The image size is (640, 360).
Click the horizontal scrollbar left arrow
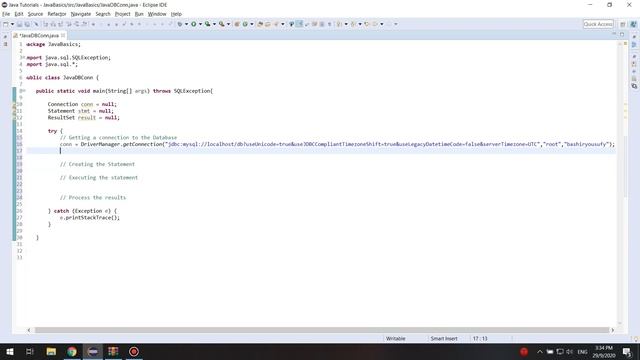[29, 330]
